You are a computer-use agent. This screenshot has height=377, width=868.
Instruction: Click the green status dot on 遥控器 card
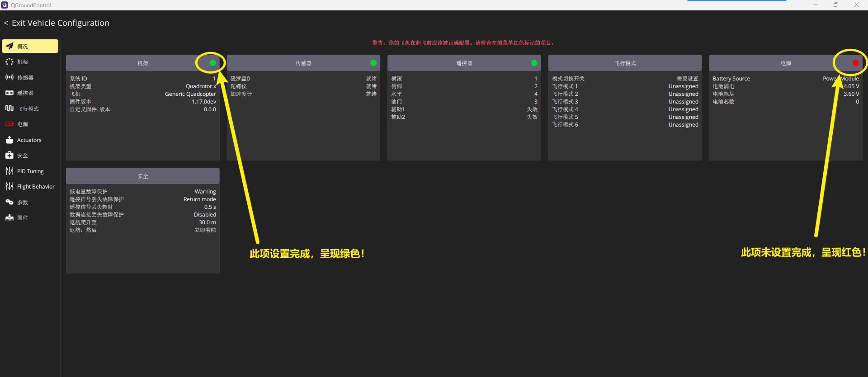tap(534, 63)
